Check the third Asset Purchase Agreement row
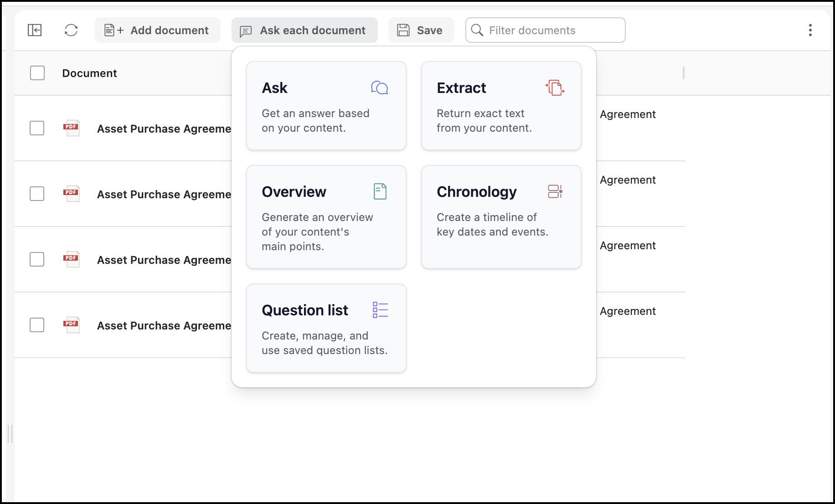 click(37, 259)
